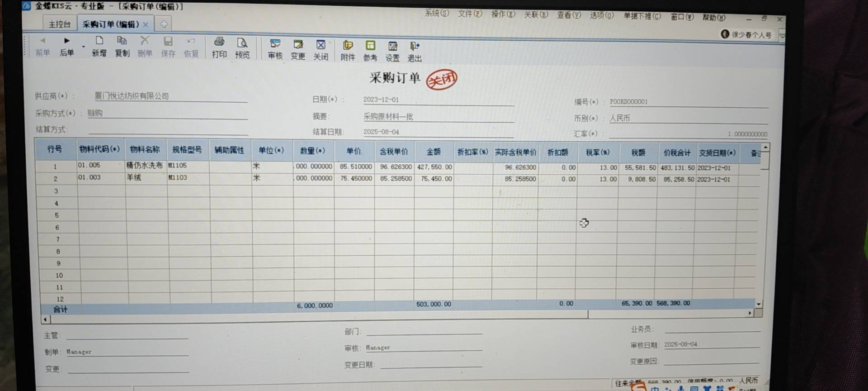Click the 日期 field 2023-12-01

438,100
